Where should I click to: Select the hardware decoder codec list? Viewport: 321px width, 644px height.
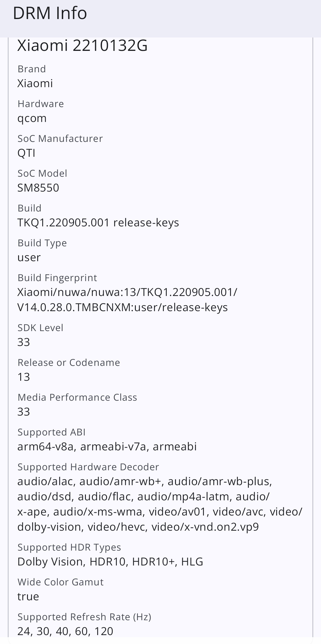point(160,504)
